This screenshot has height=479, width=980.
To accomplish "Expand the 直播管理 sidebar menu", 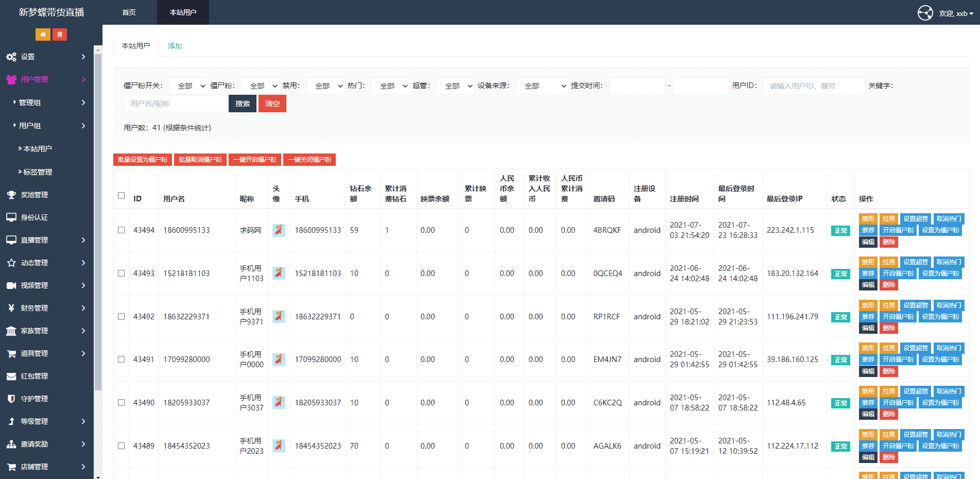I will pos(46,240).
